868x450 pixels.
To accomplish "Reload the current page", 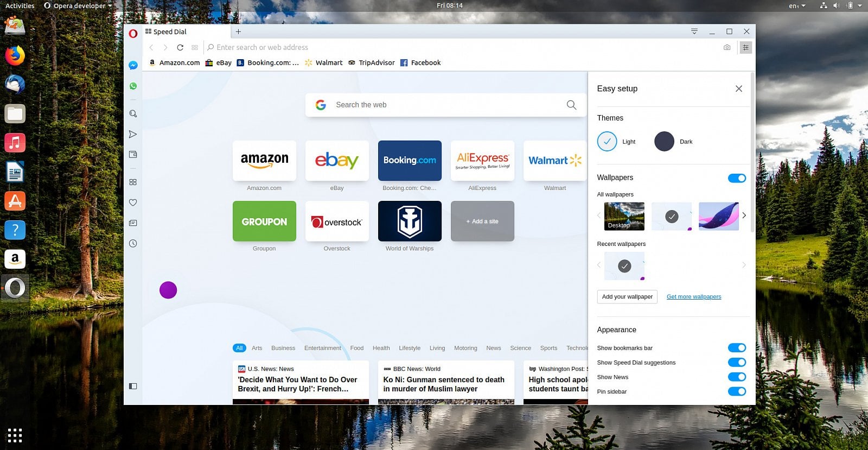I will (x=180, y=47).
